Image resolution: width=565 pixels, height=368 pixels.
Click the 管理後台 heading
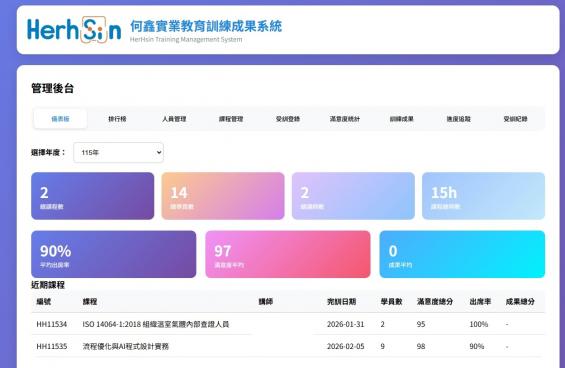click(x=53, y=88)
